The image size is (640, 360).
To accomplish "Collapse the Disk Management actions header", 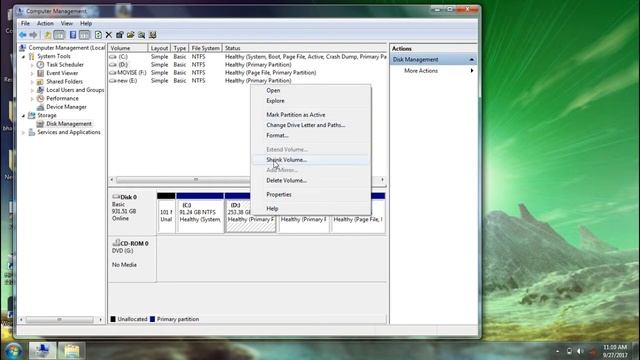I will [433, 60].
